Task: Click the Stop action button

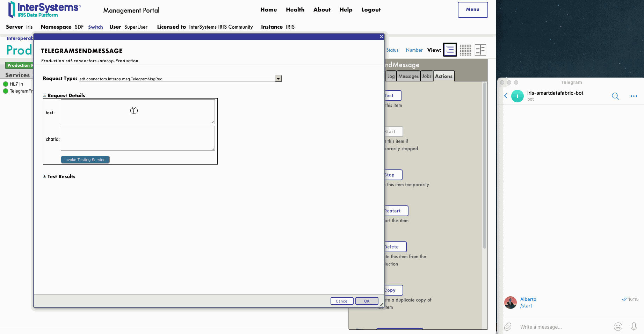Action: (x=393, y=175)
